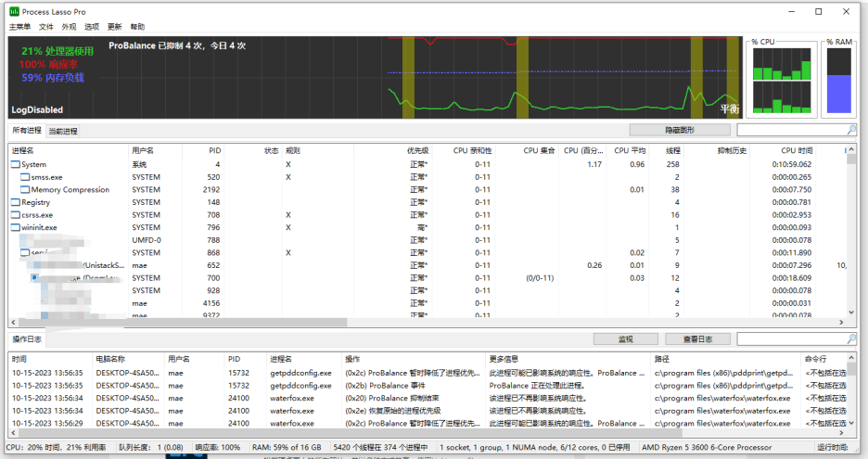Click status bar 响应率: 100% entry
Viewport: 868px width, 459px height.
pos(218,447)
